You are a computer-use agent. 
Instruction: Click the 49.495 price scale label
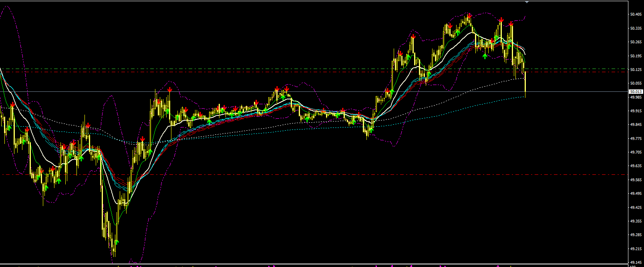(635, 194)
